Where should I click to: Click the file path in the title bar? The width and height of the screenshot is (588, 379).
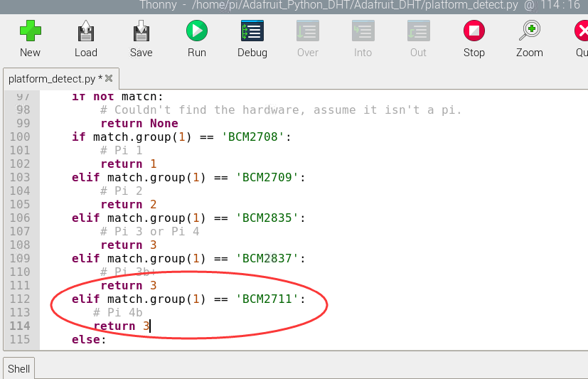coord(355,5)
